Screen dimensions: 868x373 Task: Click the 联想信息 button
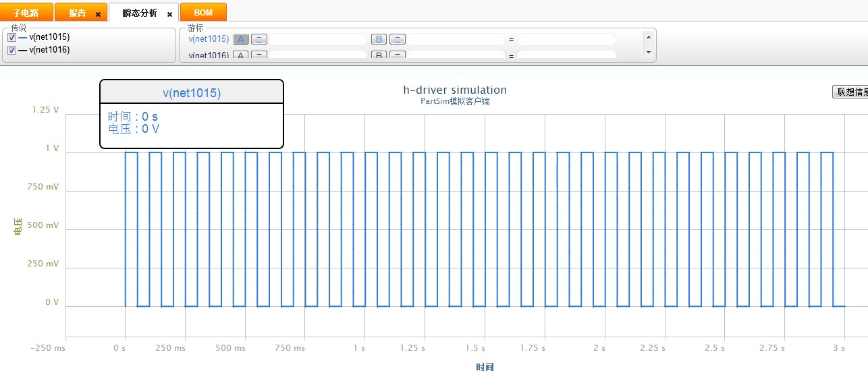[850, 92]
